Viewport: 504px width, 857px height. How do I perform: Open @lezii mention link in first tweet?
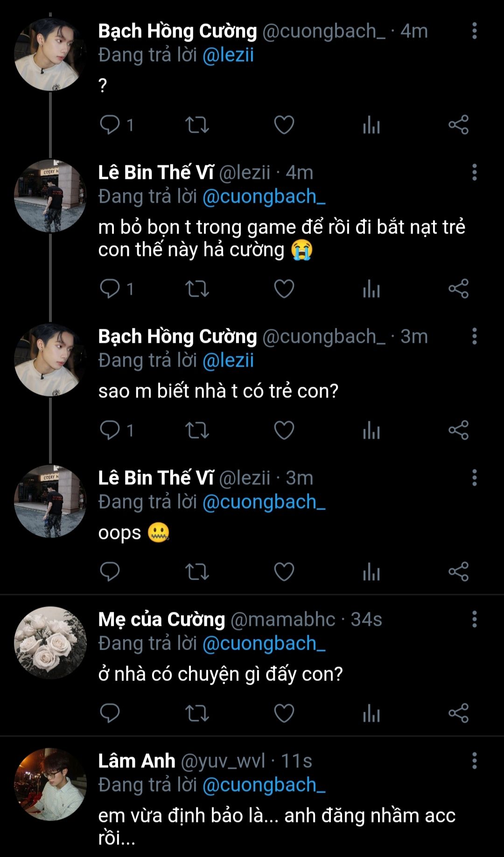[228, 55]
